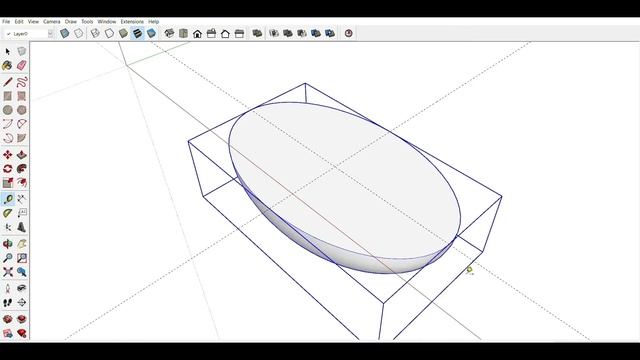Select the Line pencil tool
The image size is (640, 360).
[8, 82]
